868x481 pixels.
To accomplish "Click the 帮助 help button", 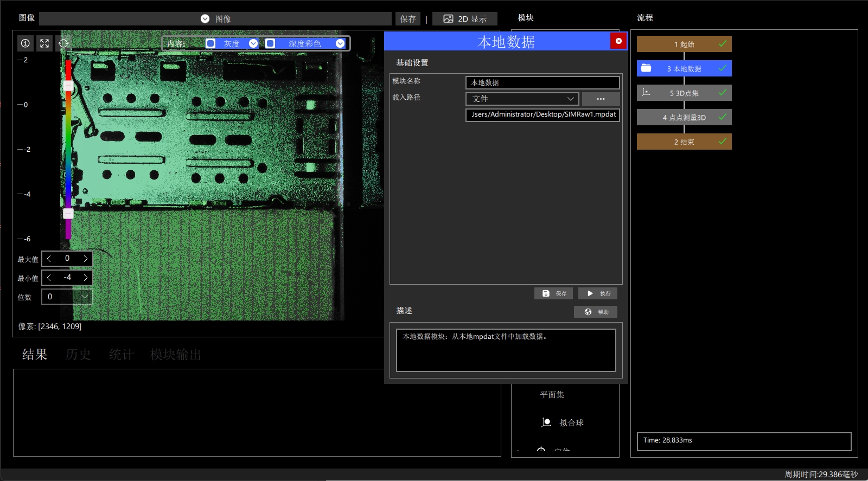I will pos(596,312).
